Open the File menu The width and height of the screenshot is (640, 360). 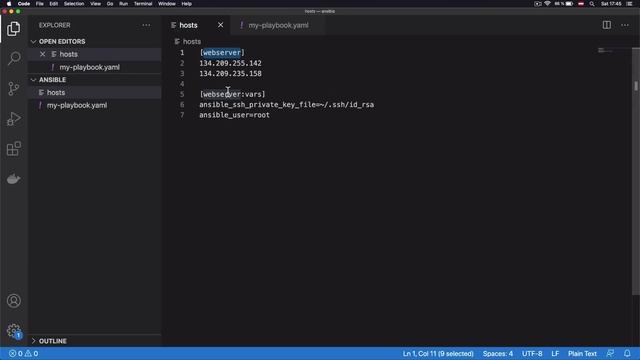point(40,4)
